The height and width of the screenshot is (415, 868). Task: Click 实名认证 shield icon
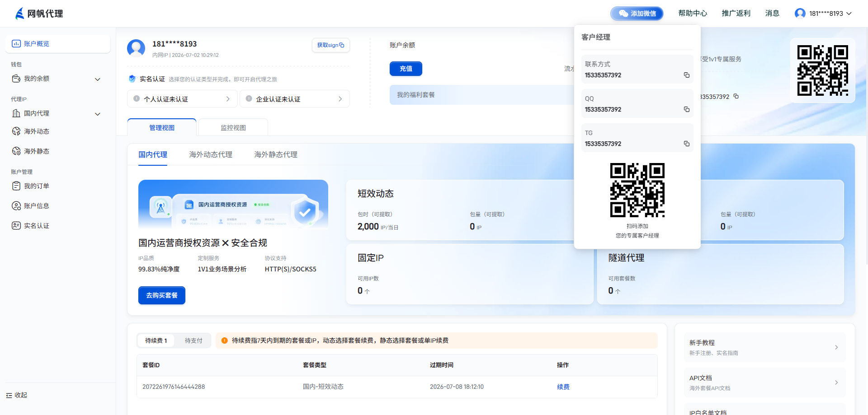(132, 79)
